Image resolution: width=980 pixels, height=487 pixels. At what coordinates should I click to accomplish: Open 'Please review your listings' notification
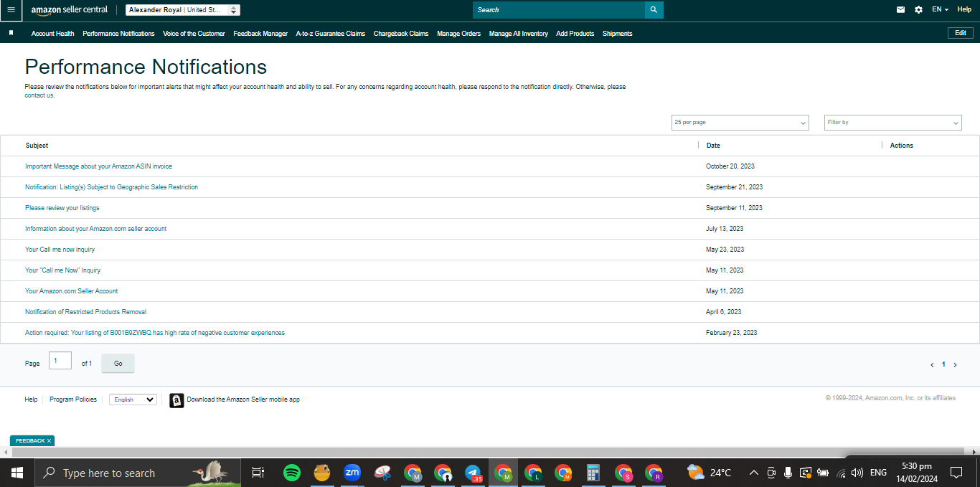click(62, 208)
